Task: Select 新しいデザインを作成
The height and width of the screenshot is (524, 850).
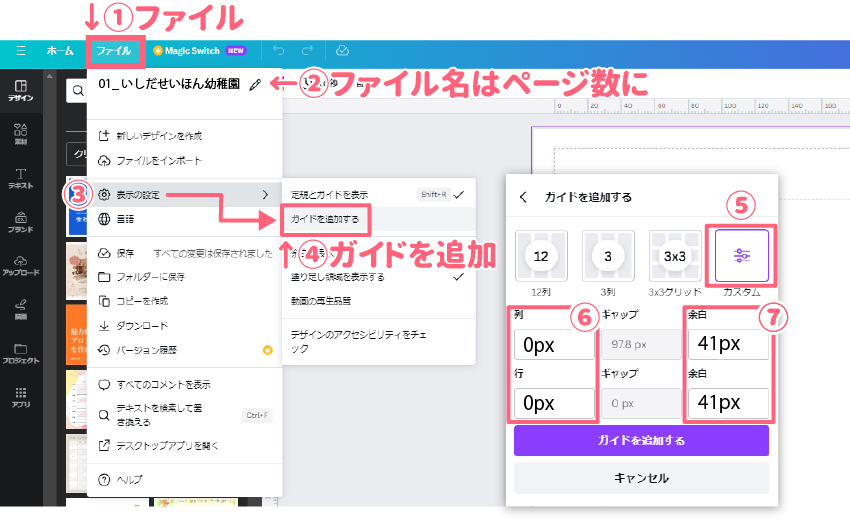Action: click(184, 135)
